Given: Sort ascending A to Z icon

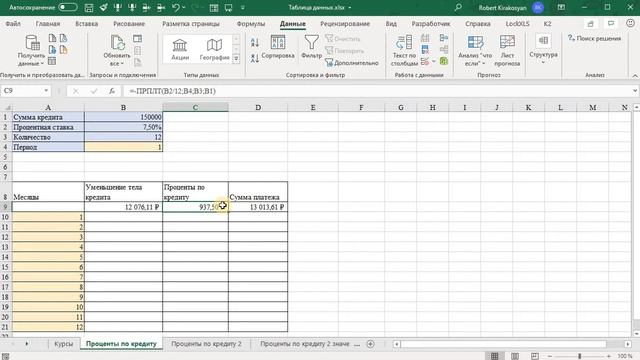Looking at the screenshot, I should pos(255,42).
